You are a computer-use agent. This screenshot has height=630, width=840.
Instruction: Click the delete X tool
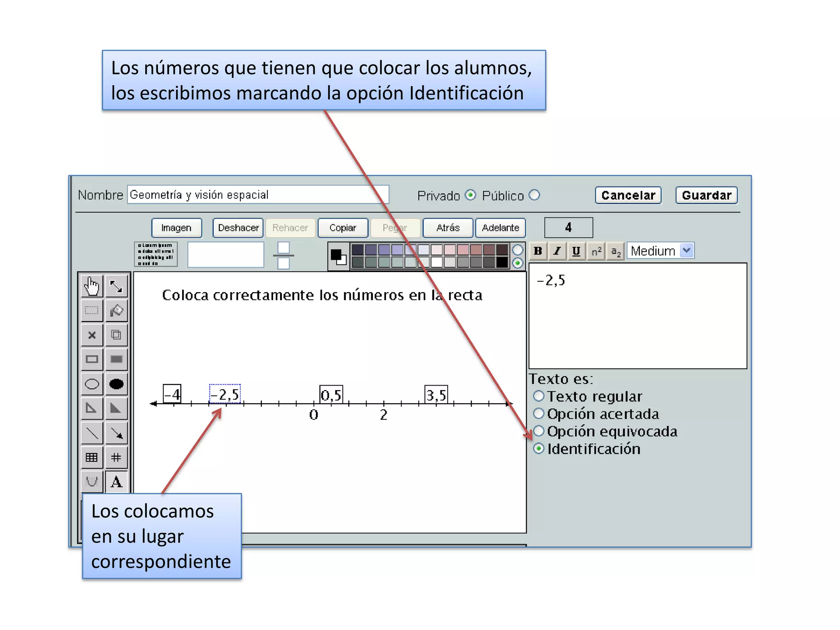(x=92, y=335)
